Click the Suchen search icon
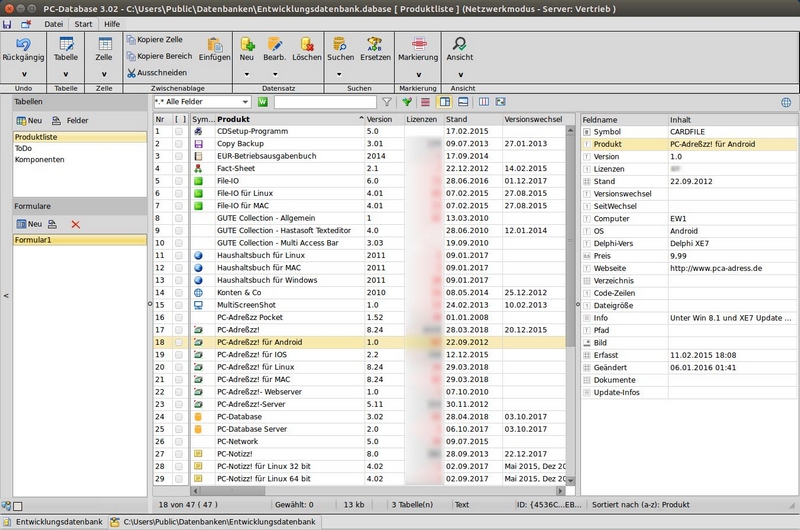 click(x=340, y=44)
